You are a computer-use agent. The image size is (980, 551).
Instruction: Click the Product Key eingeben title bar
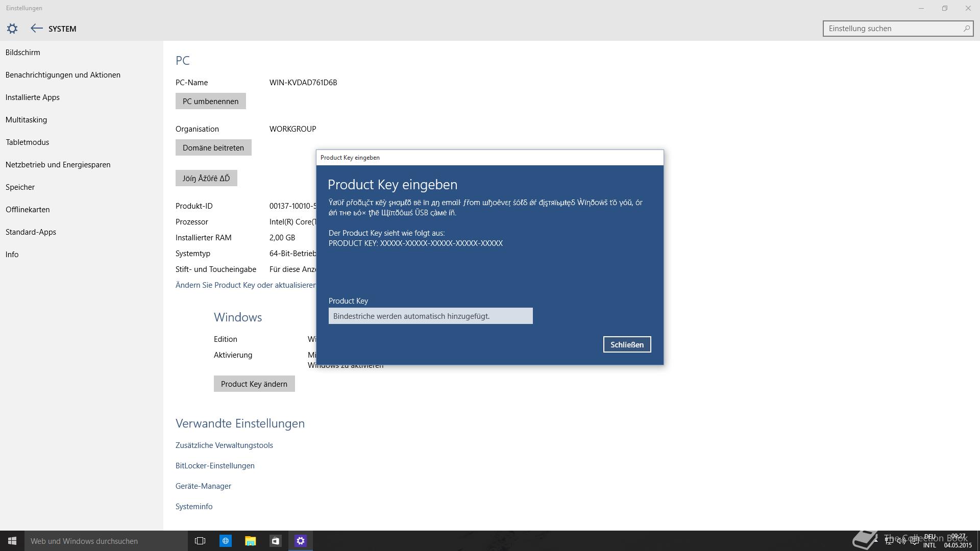click(490, 158)
